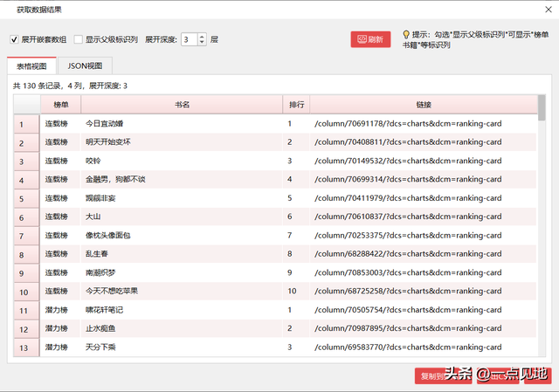Screen dimensions: 559x392
Task: Select row header number 1
Action: (x=26, y=124)
